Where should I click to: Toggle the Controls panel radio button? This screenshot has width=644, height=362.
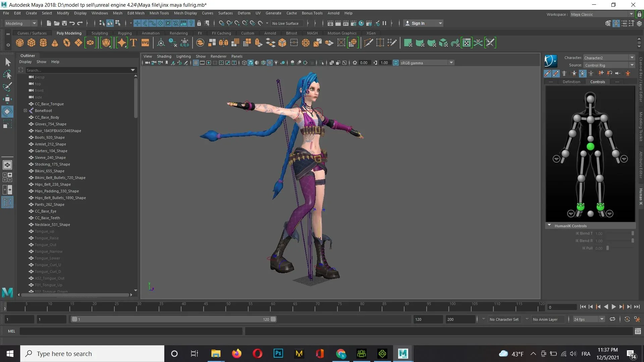coord(598,81)
